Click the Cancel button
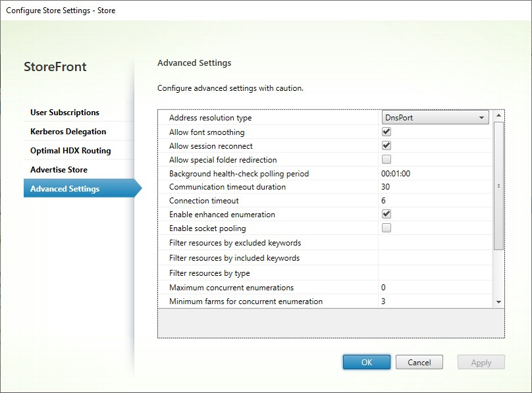This screenshot has width=532, height=393. [419, 362]
